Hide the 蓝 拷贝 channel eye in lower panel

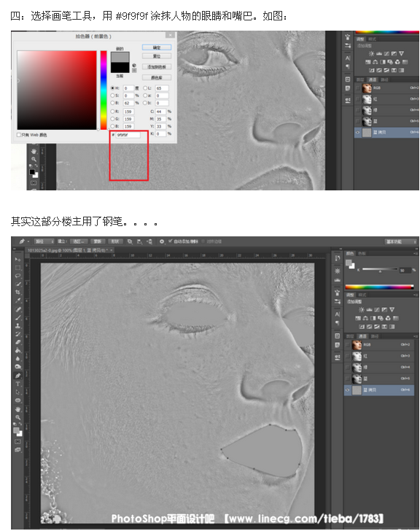tap(347, 389)
